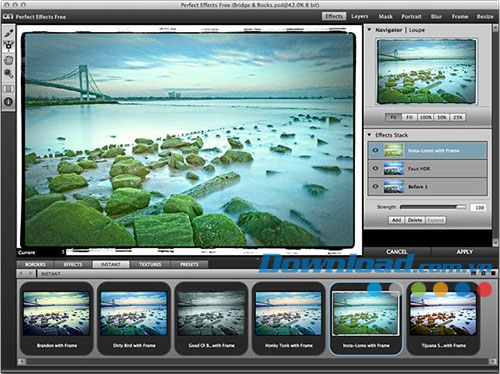
Task: Open the Frame module tab
Action: (460, 16)
